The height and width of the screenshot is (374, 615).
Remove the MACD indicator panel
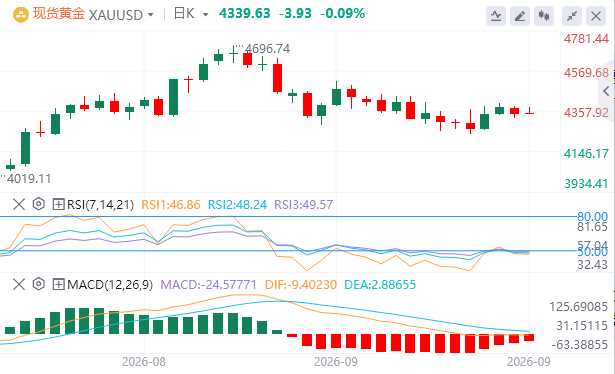click(19, 284)
